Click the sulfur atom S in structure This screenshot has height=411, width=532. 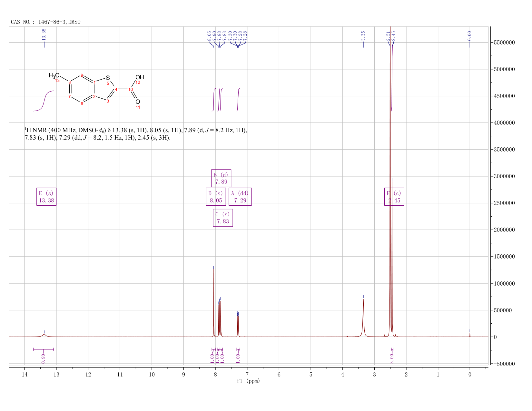point(108,78)
